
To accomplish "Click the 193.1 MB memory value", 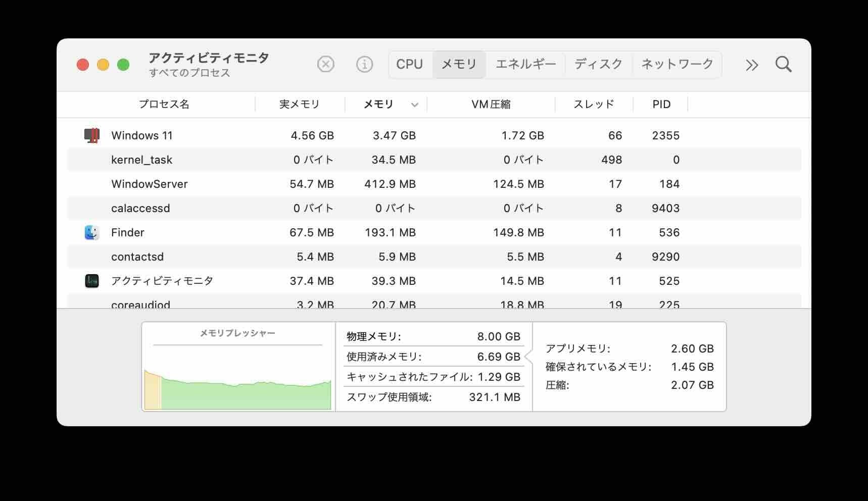I will pyautogui.click(x=390, y=232).
